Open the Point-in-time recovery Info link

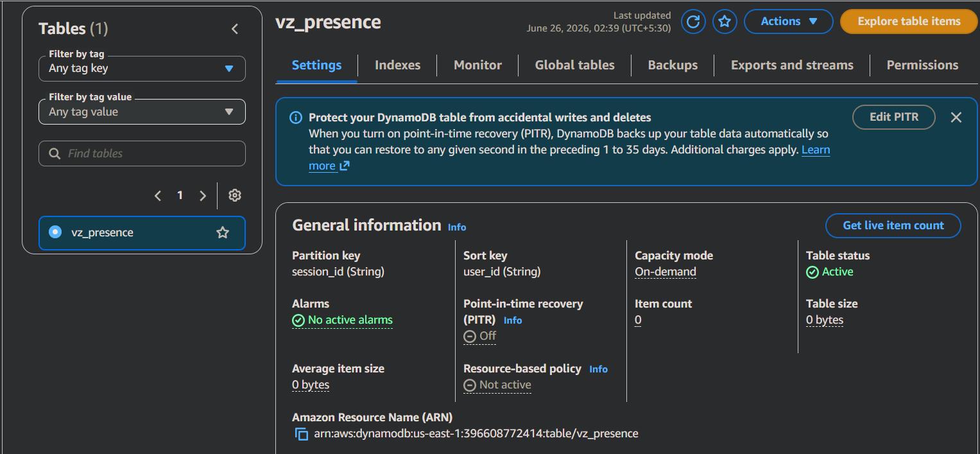click(513, 320)
